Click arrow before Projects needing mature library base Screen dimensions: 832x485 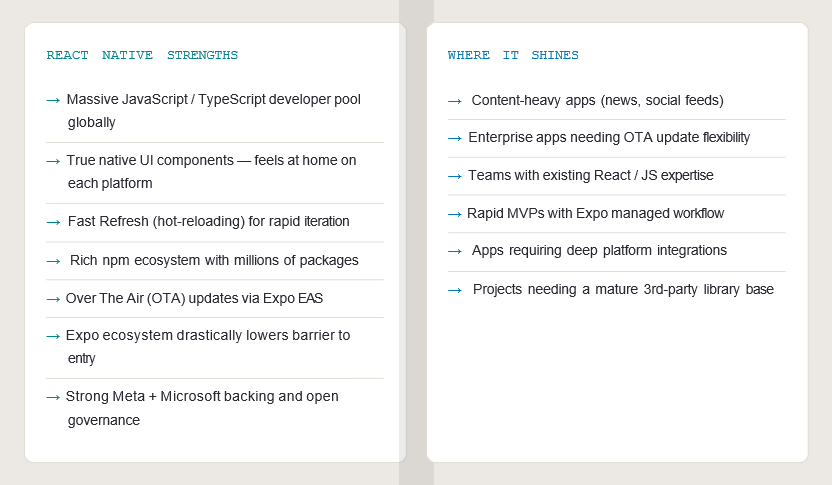455,290
